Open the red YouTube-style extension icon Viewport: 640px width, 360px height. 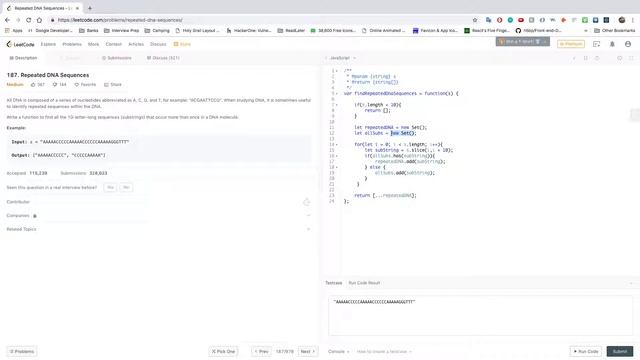521,20
